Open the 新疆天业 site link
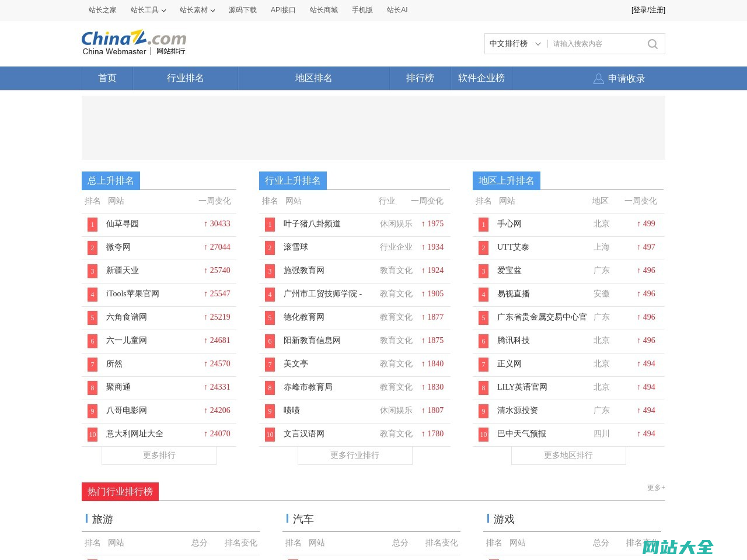This screenshot has height=560, width=747. click(x=123, y=271)
